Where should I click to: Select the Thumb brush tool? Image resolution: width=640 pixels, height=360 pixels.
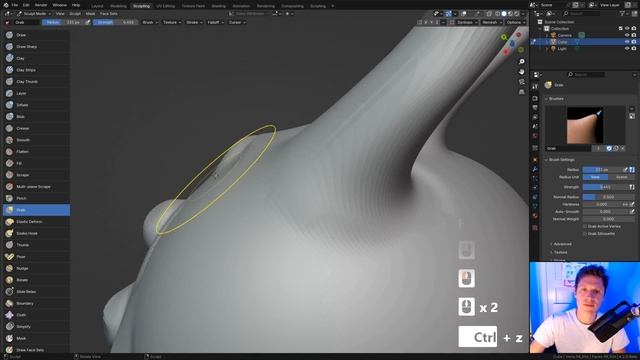pos(36,245)
